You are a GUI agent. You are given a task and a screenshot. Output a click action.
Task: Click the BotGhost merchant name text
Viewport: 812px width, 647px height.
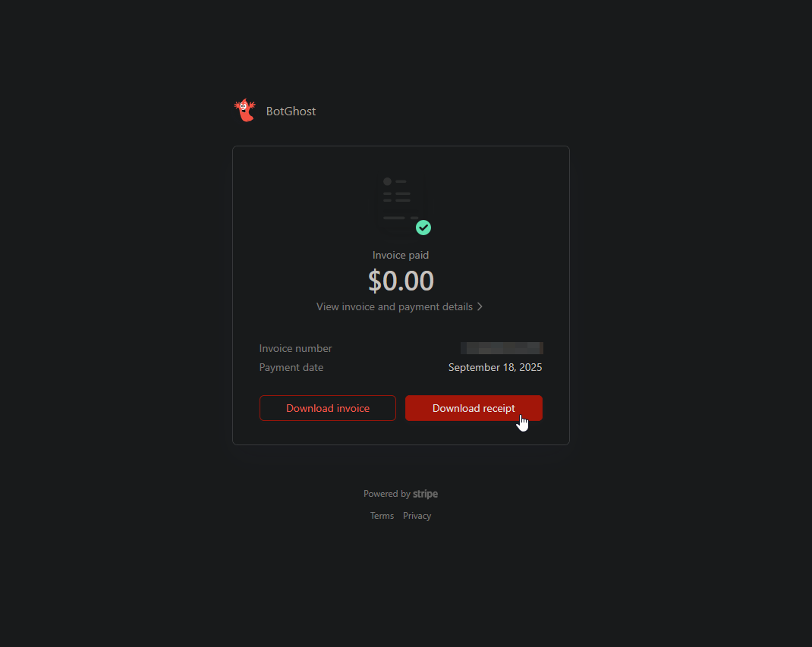(291, 111)
